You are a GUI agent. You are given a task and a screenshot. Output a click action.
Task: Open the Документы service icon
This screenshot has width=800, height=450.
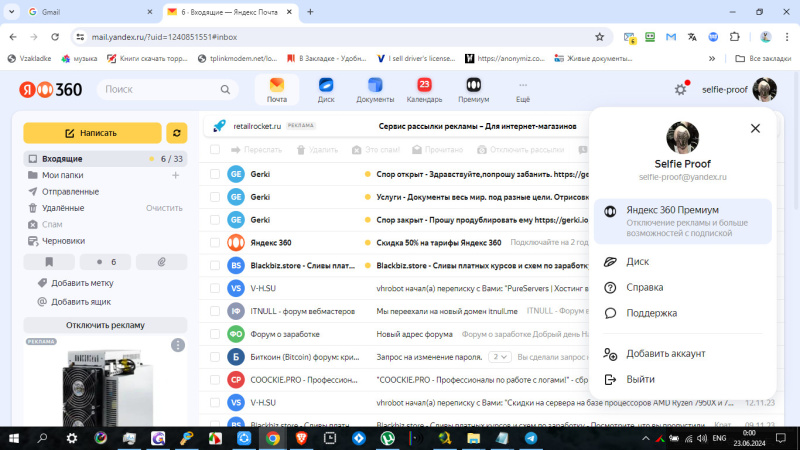(375, 90)
